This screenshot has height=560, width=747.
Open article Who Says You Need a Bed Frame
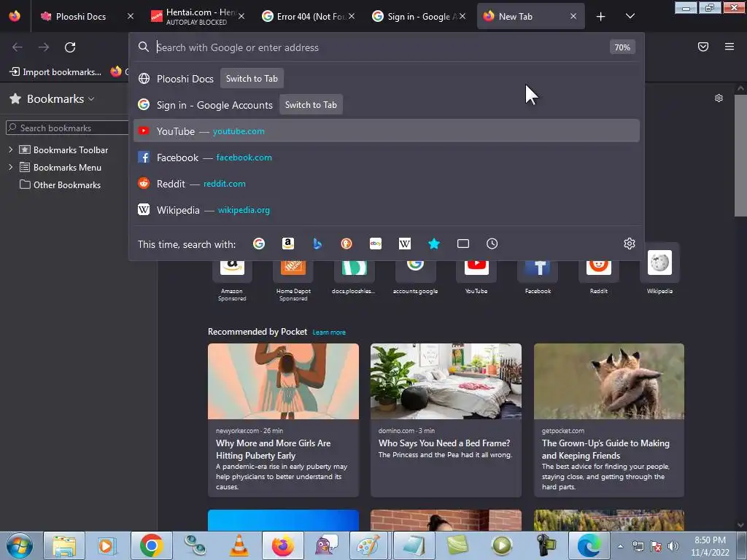pyautogui.click(x=446, y=420)
